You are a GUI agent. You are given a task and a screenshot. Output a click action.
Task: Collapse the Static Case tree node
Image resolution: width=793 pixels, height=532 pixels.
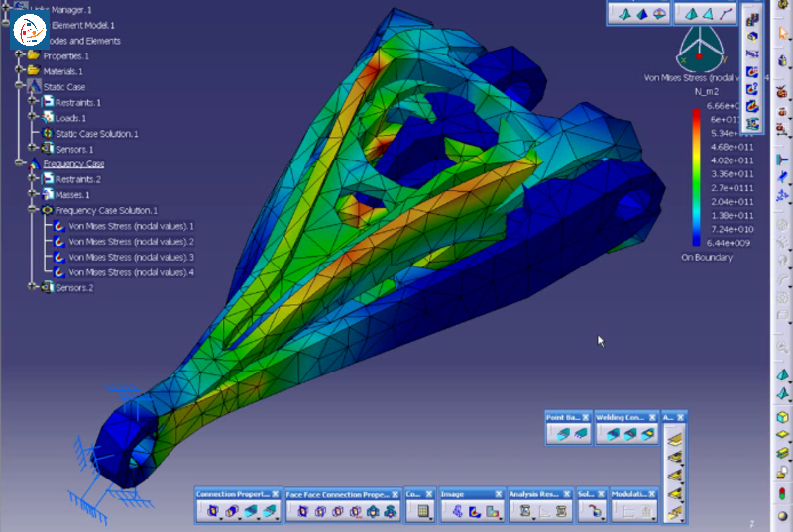pos(19,85)
